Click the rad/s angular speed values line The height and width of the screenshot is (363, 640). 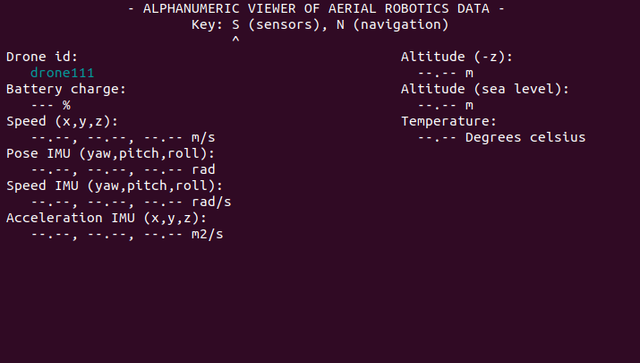[131, 202]
